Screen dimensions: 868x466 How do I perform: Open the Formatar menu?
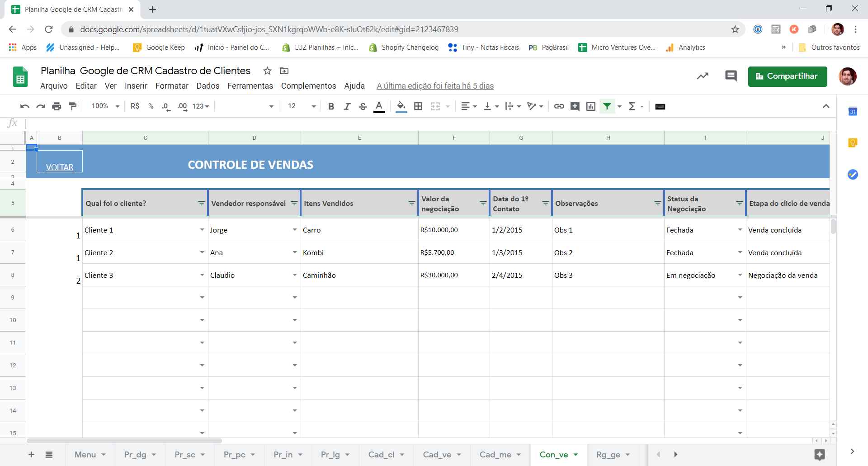coord(172,86)
